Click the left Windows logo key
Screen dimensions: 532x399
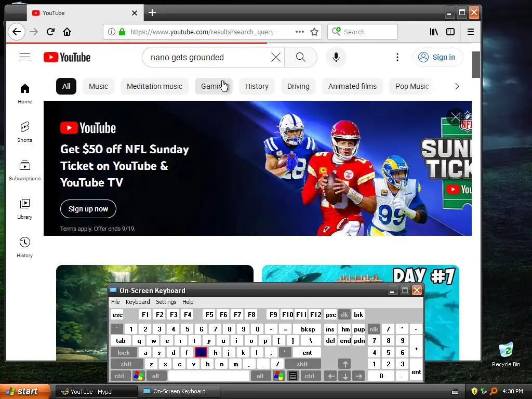139,376
